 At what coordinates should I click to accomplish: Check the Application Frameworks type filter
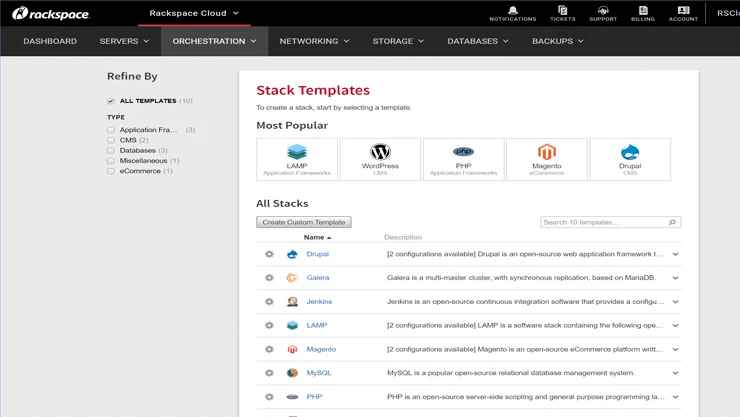point(111,130)
